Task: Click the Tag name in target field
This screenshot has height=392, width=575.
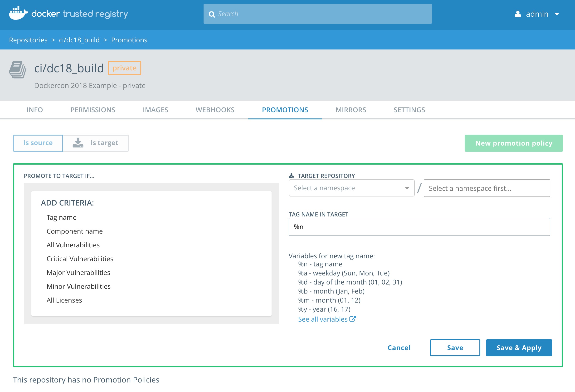Action: (x=419, y=227)
